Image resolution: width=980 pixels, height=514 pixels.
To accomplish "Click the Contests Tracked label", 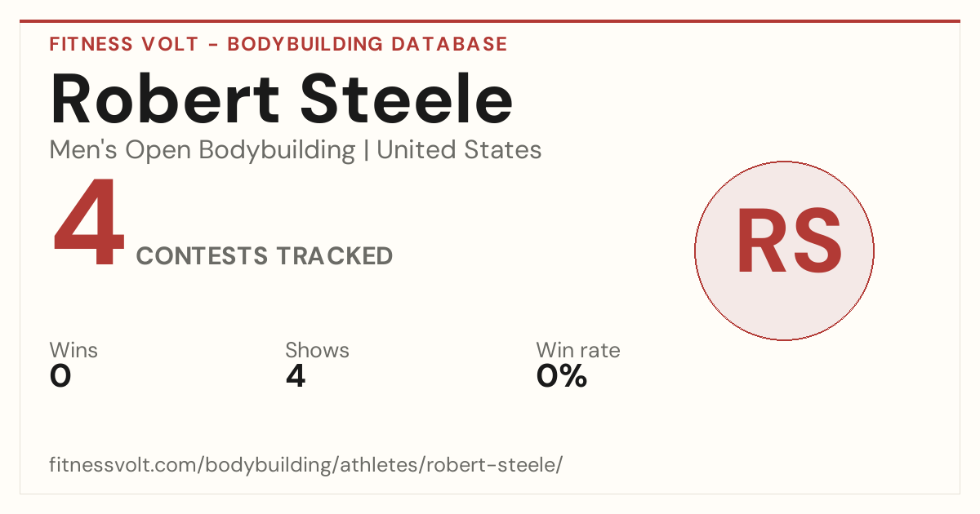I will [x=265, y=256].
